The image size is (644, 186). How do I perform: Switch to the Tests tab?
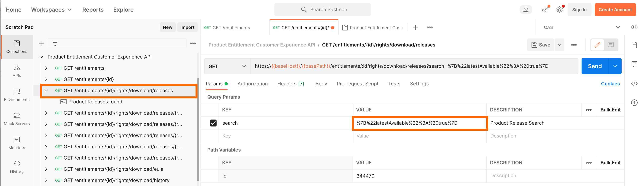tap(394, 84)
